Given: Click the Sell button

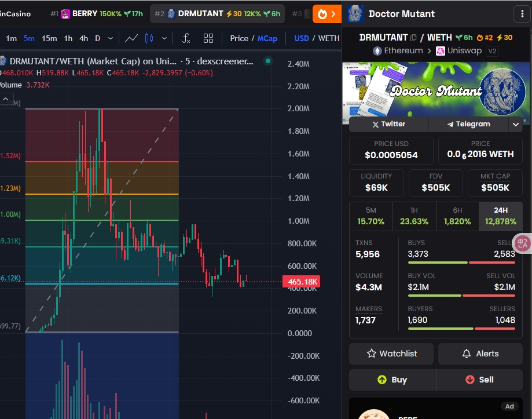Looking at the screenshot, I should (479, 380).
